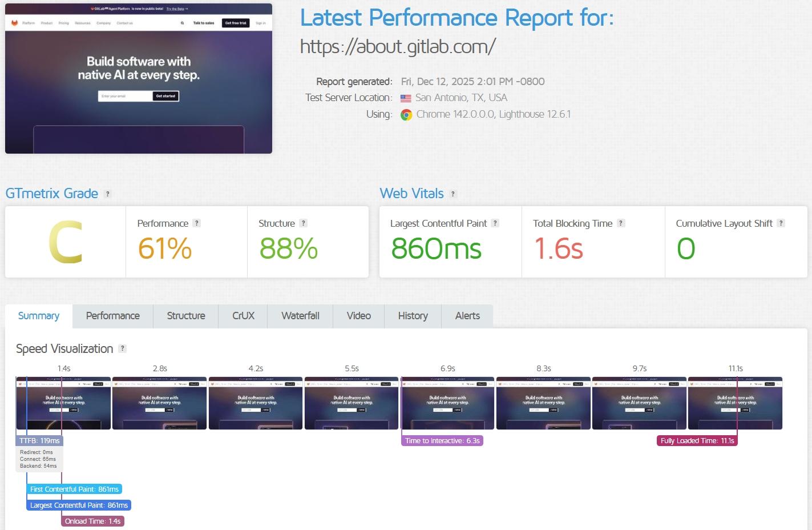Open the Structure score help icon
The width and height of the screenshot is (812, 530).
click(304, 223)
